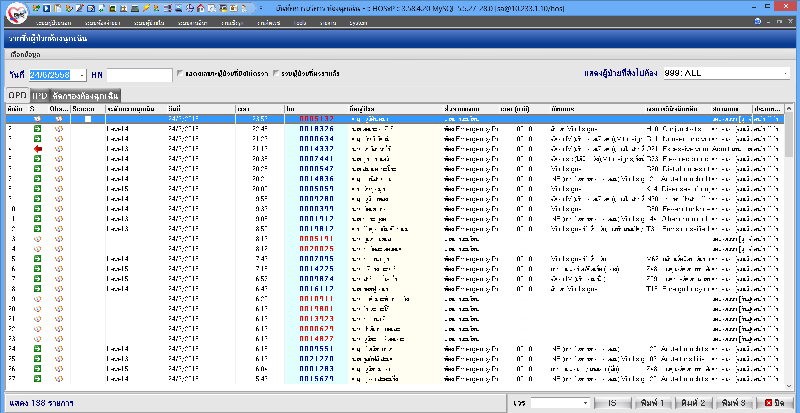Screen dimensions: 800x413
Task: Click the green status arrow in HN 0000634 row
Action: click(37, 139)
